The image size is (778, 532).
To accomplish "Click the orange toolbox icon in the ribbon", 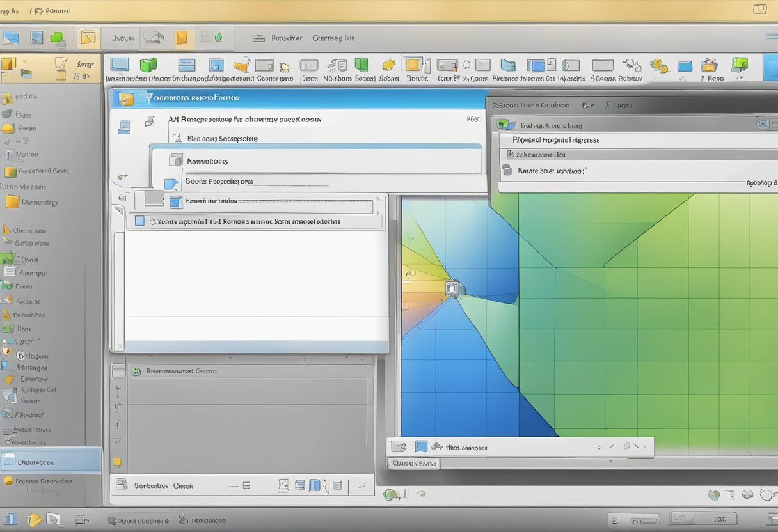I will click(709, 65).
